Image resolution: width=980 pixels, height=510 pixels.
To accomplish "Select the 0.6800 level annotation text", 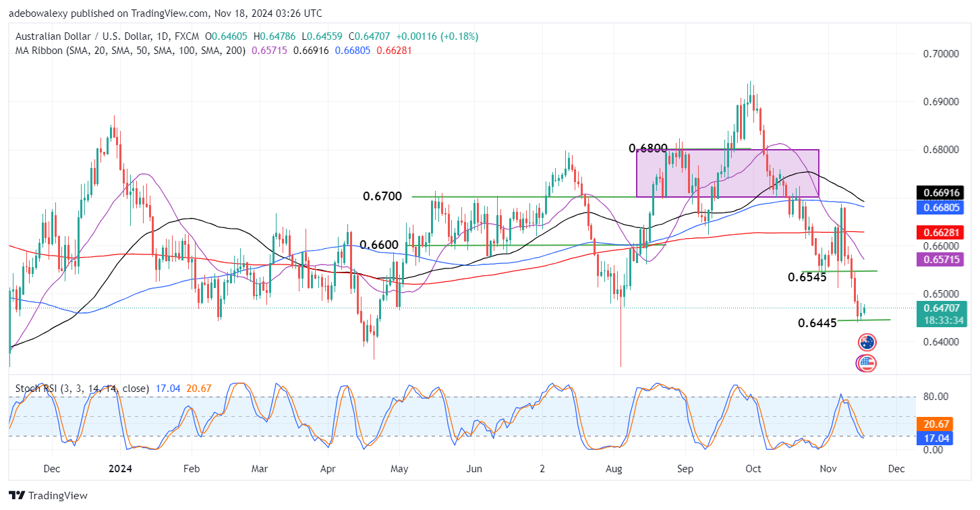I will (648, 148).
